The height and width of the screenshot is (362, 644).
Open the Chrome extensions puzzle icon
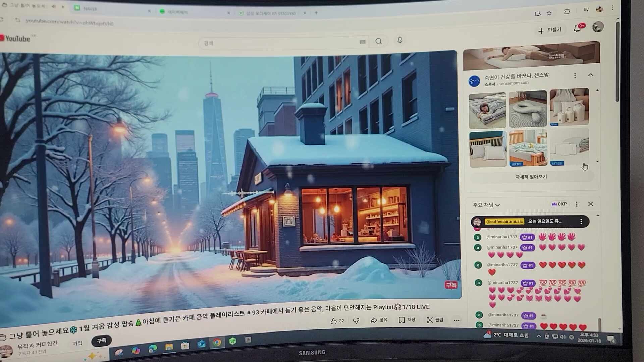tap(567, 11)
